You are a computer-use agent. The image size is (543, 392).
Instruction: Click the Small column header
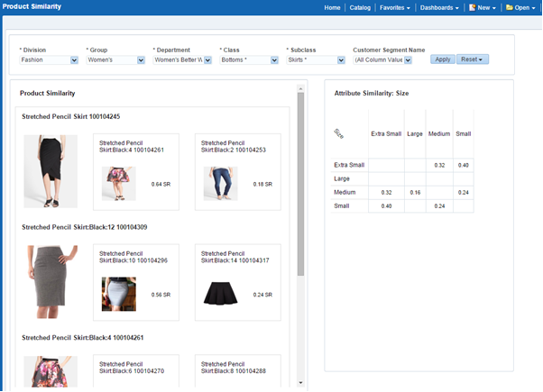pyautogui.click(x=464, y=134)
